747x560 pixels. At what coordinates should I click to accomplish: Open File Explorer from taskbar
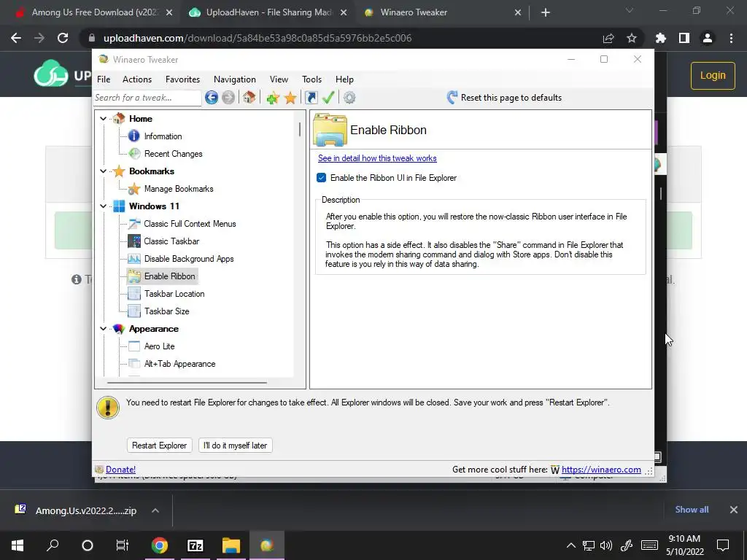click(x=231, y=545)
